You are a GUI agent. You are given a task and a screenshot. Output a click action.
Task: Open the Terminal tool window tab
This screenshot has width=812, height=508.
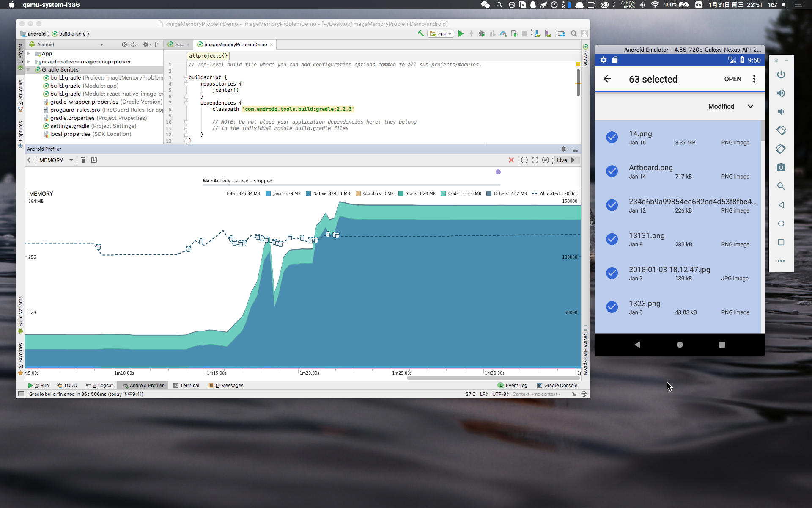[x=186, y=385]
